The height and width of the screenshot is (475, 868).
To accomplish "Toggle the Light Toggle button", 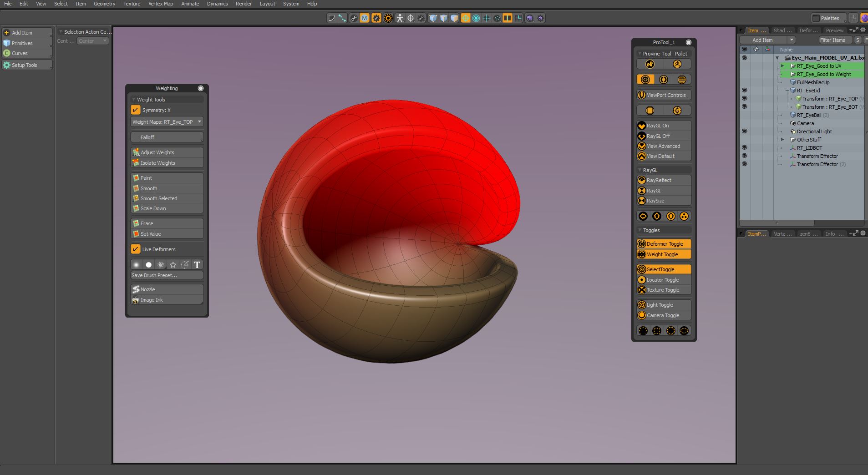I will pos(664,305).
